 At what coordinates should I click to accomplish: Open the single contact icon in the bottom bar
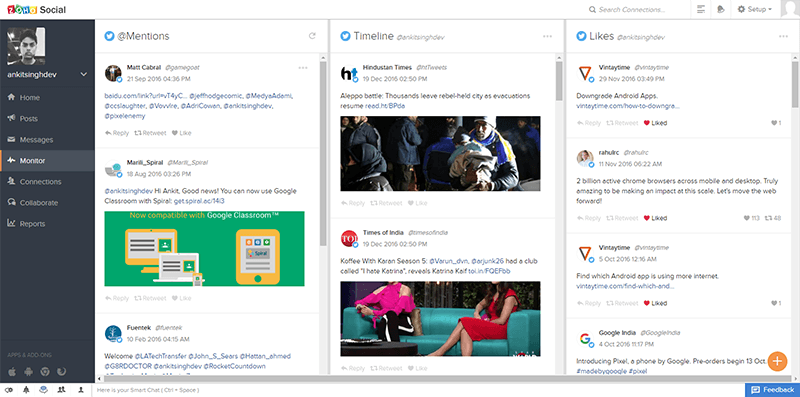pos(81,390)
